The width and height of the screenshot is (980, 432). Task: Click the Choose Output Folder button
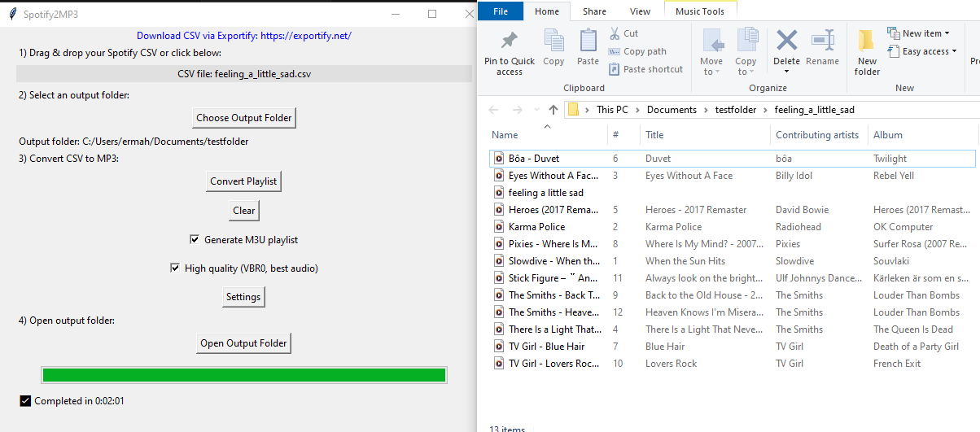point(244,118)
